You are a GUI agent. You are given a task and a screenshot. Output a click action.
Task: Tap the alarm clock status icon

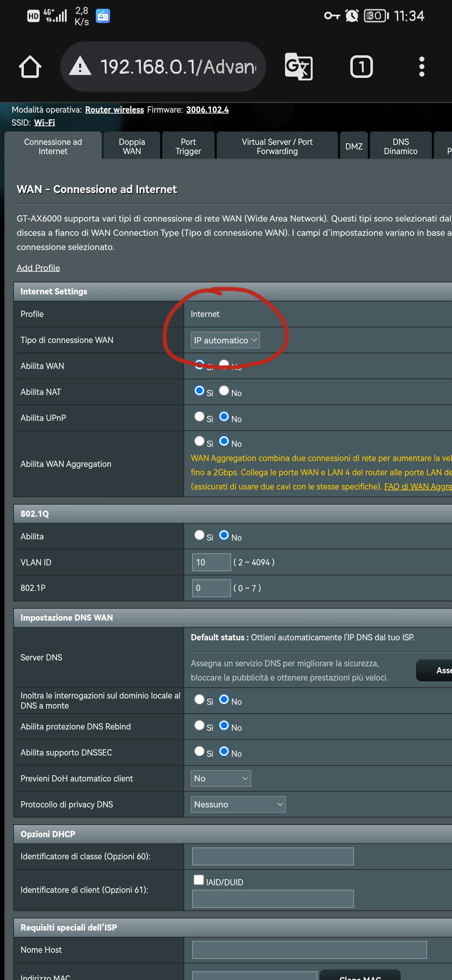(352, 16)
